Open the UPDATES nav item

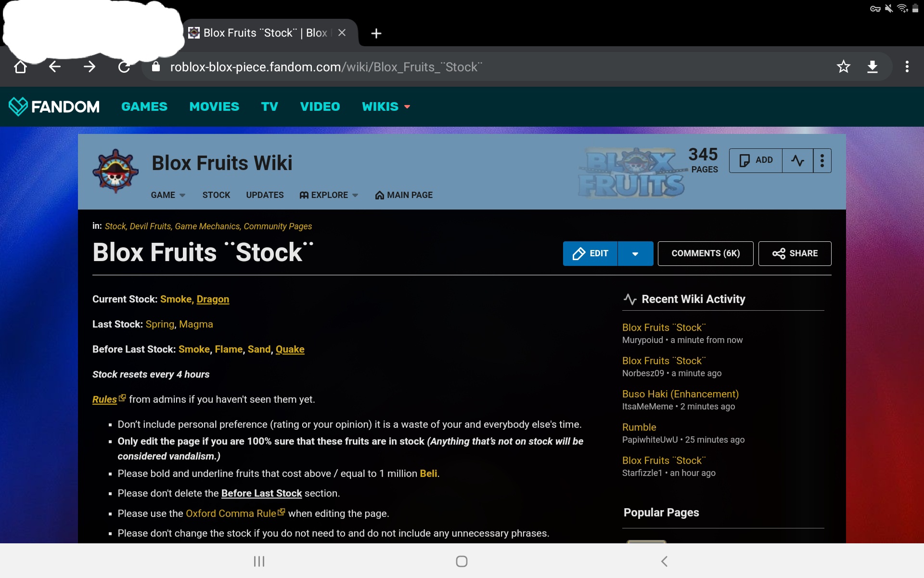265,195
